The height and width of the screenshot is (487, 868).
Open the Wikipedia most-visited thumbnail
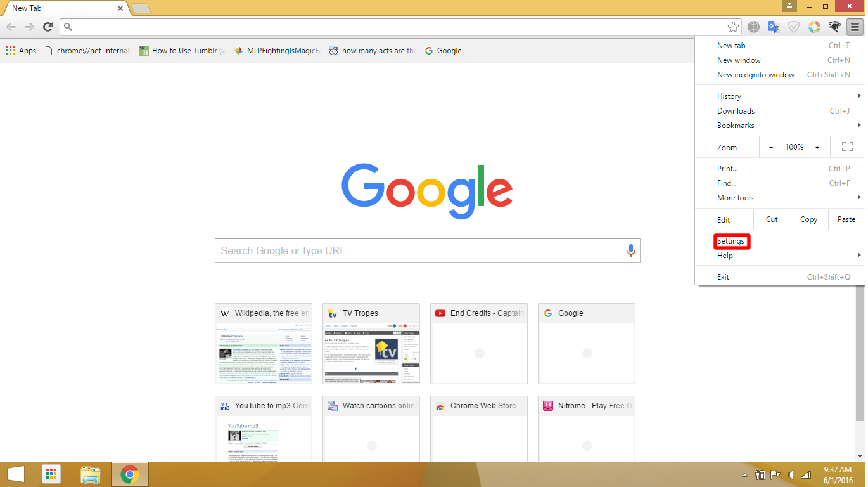point(264,344)
